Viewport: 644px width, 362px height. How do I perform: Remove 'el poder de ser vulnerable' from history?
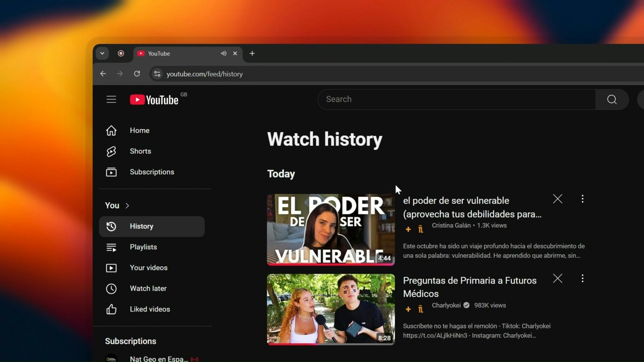[557, 199]
